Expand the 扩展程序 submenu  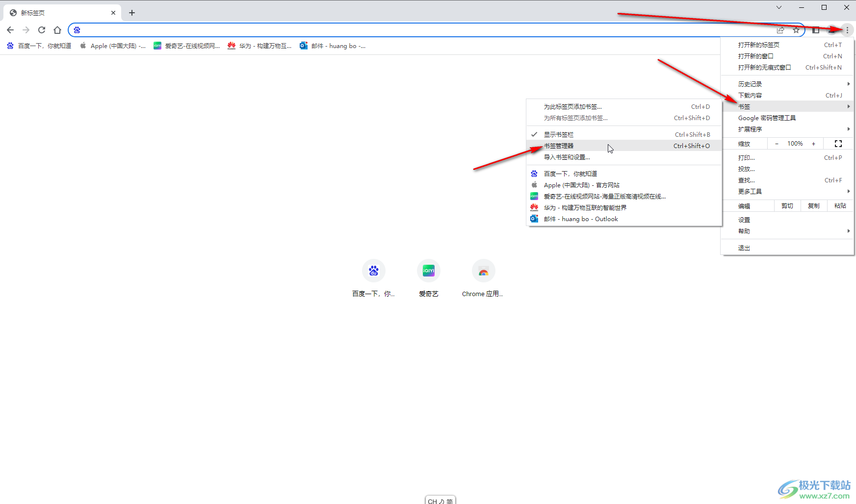coord(787,129)
